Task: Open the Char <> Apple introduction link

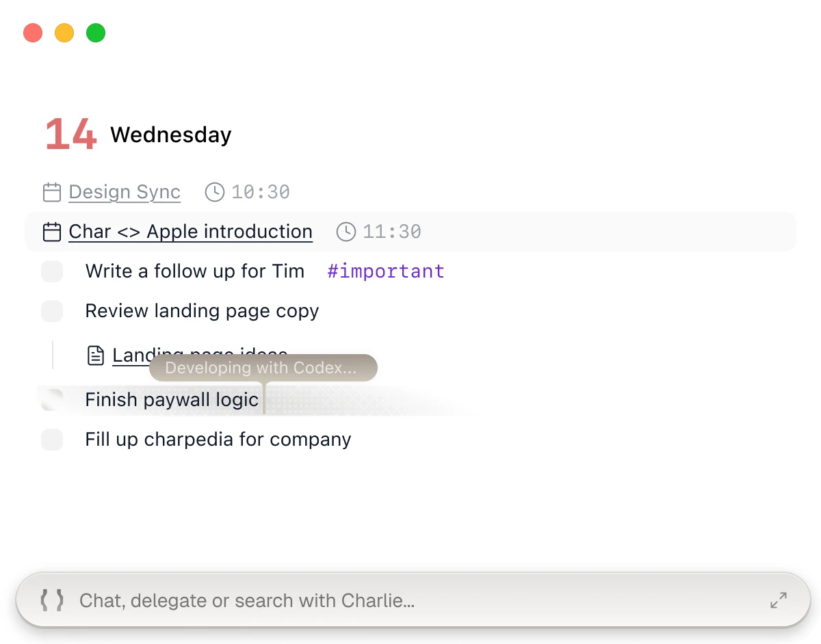Action: pyautogui.click(x=191, y=232)
